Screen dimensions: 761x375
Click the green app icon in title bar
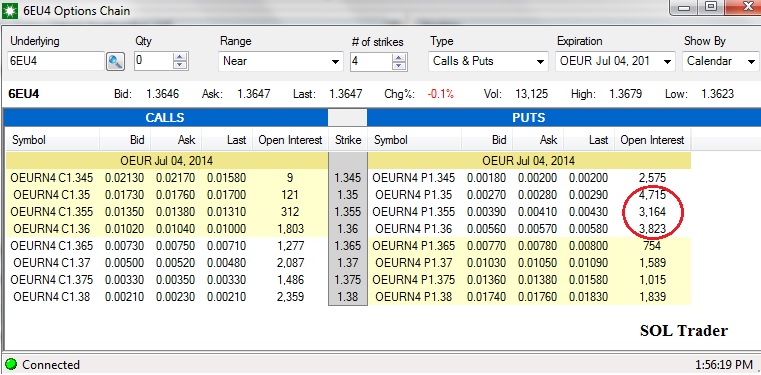point(10,11)
